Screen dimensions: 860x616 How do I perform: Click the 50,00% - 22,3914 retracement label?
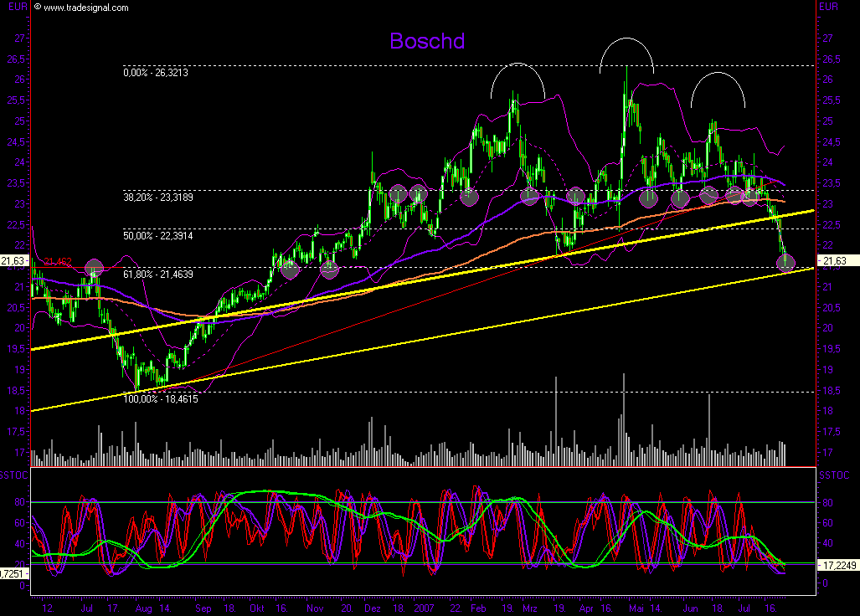tap(157, 237)
